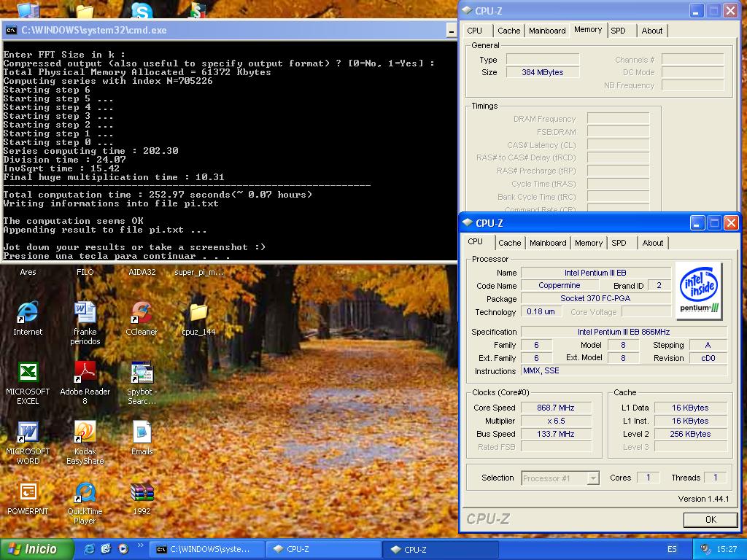This screenshot has height=560, width=747.
Task: Click the system tray volume icon
Action: (705, 549)
